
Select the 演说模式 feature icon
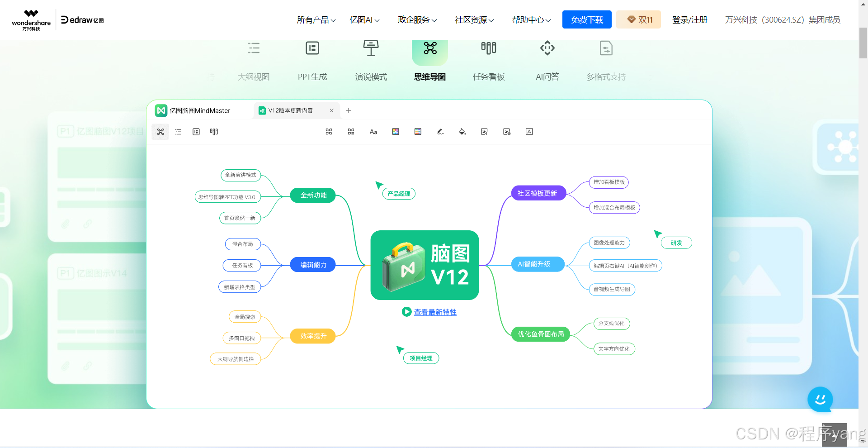pyautogui.click(x=371, y=48)
